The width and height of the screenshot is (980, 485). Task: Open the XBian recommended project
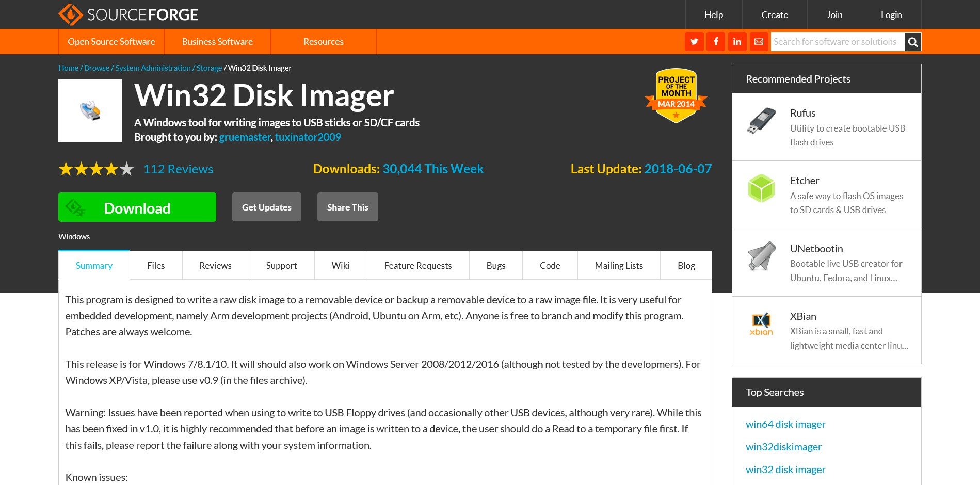tap(826, 330)
